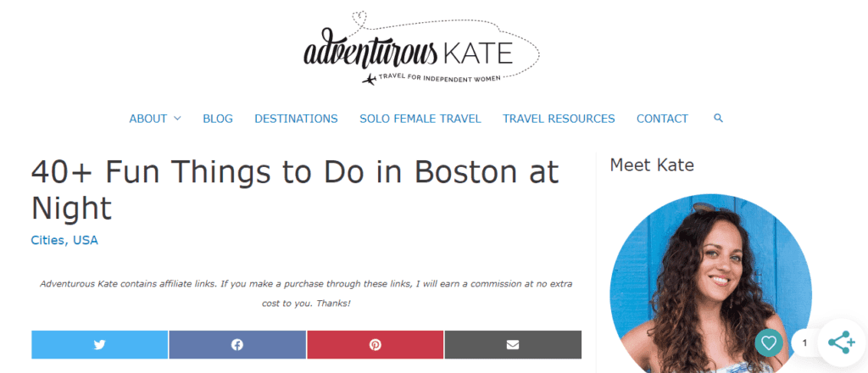This screenshot has width=868, height=373.
Task: Visit the Contact page
Action: [662, 119]
